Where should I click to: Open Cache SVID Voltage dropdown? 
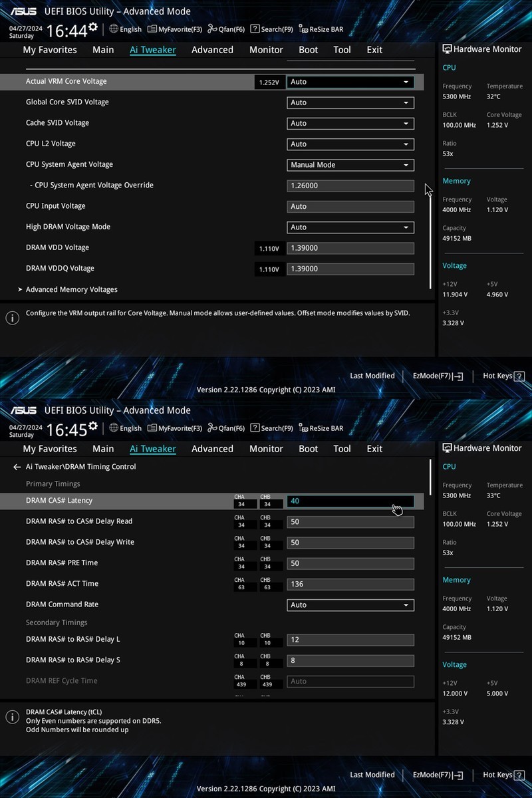pyautogui.click(x=350, y=123)
